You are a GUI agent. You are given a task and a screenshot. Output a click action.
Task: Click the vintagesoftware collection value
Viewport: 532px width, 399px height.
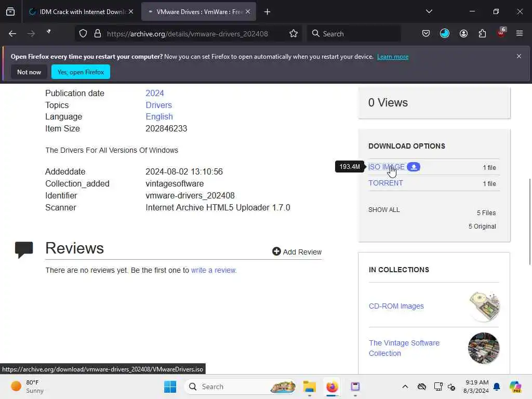tap(175, 183)
